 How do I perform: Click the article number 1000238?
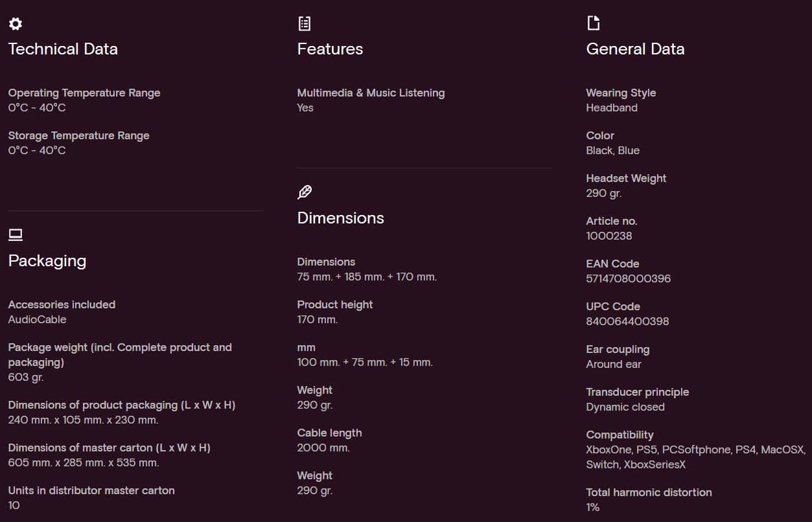click(609, 236)
